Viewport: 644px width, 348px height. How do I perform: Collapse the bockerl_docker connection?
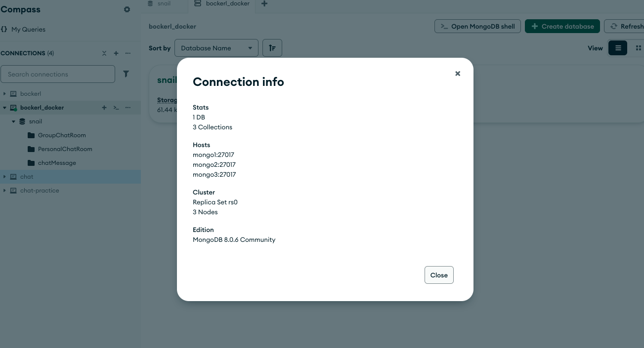coord(4,108)
